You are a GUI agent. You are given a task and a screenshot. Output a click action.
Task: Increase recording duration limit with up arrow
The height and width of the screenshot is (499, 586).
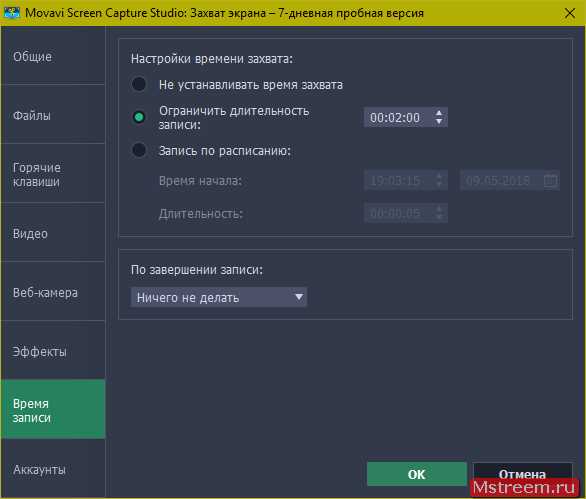coord(439,113)
